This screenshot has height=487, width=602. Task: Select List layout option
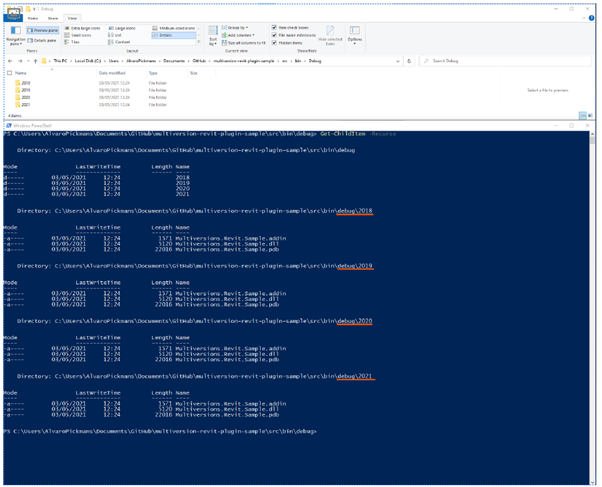pos(115,35)
